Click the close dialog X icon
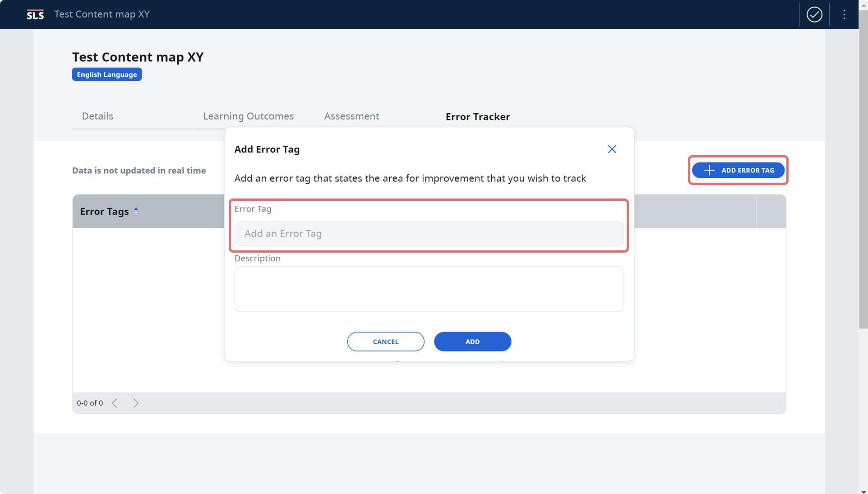The image size is (868, 494). [612, 149]
